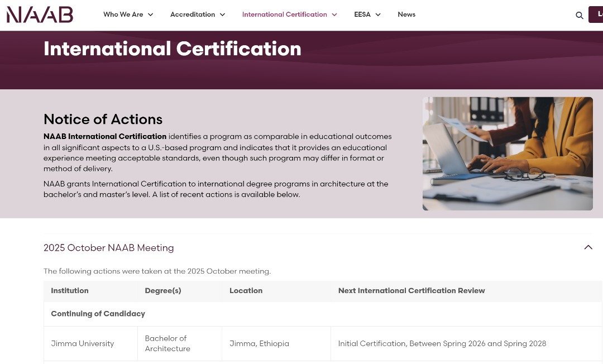Open the search magnifier icon
The width and height of the screenshot is (603, 364).
pyautogui.click(x=579, y=16)
